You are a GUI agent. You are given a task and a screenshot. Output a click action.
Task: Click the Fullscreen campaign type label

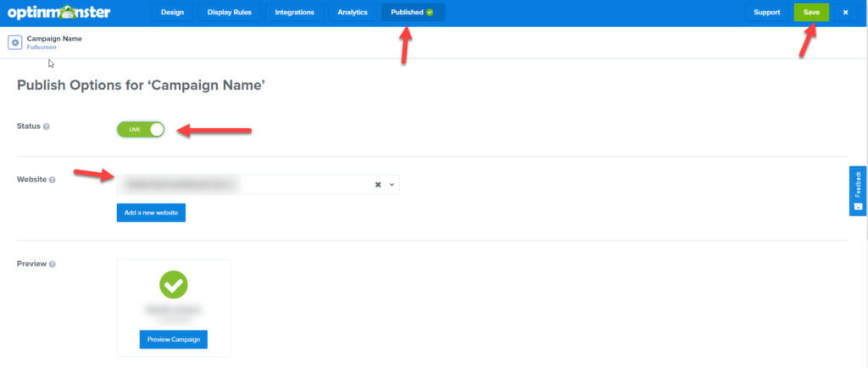tap(42, 47)
